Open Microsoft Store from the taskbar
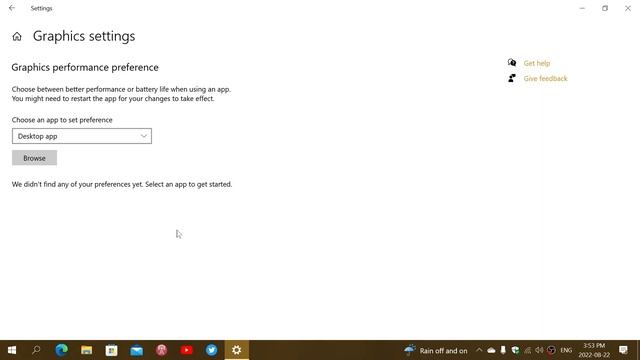 point(111,350)
